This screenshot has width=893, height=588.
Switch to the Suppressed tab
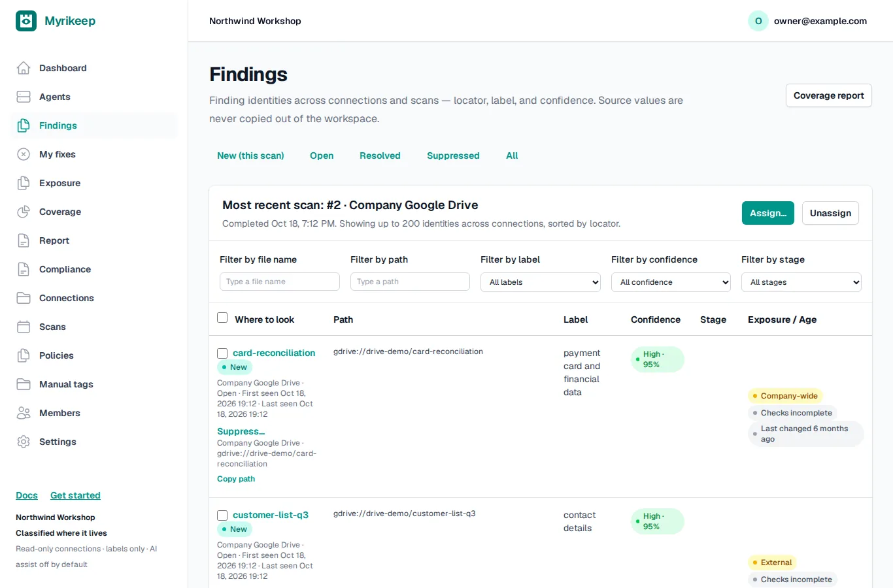[453, 155]
